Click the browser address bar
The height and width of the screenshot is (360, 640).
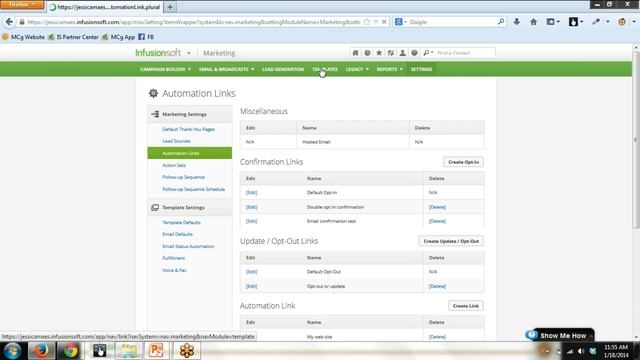coord(194,22)
